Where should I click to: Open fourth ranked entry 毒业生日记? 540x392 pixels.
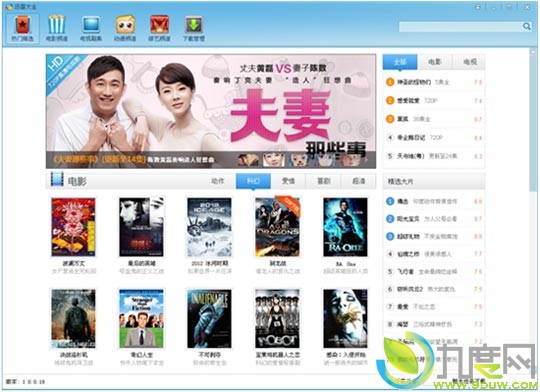[x=434, y=137]
